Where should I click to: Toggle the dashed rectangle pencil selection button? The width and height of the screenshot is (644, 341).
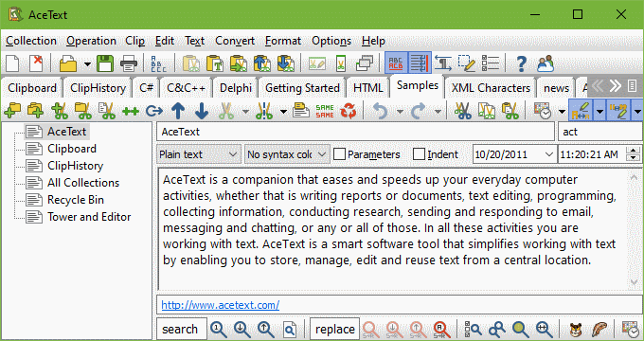pos(467,63)
